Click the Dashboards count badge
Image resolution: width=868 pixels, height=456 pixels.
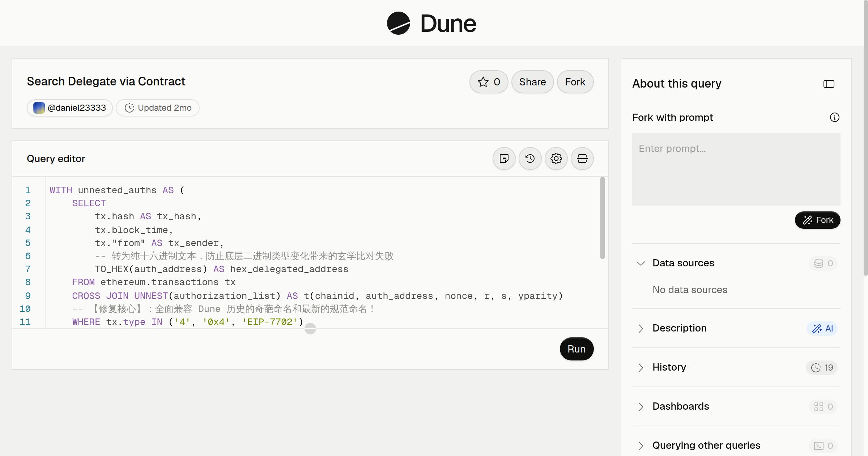823,406
